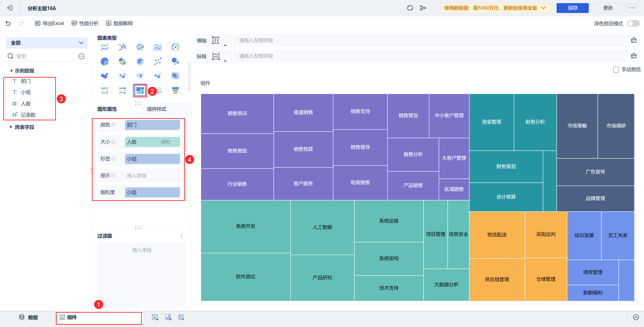Open the data usage dropdown 使用数据量
644x327 pixels.
click(x=495, y=8)
